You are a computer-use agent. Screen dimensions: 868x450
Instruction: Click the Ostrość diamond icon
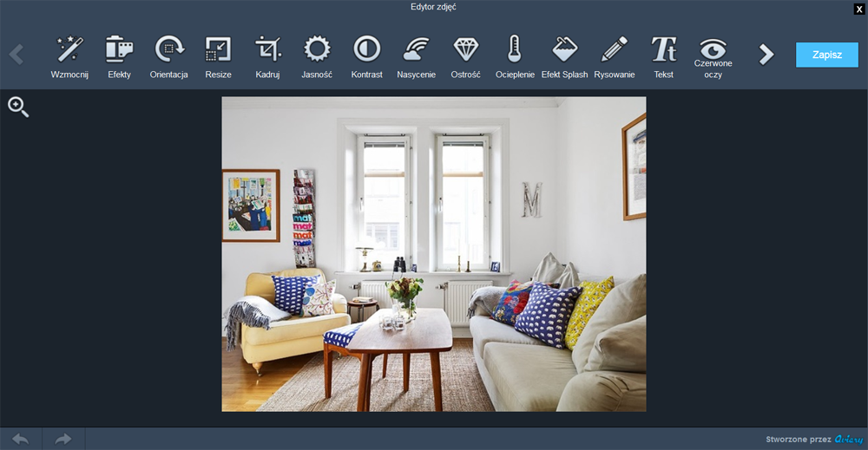(x=466, y=50)
